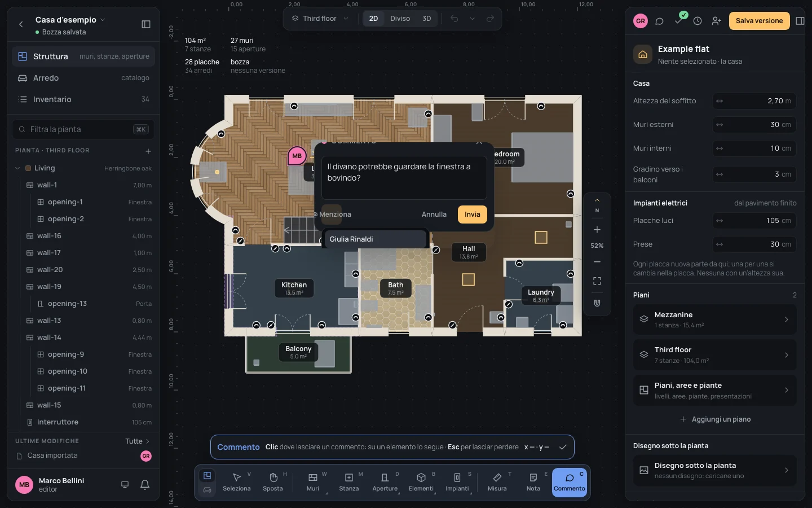Open the Casa d'esempio project menu
812x508 pixels.
click(x=70, y=20)
